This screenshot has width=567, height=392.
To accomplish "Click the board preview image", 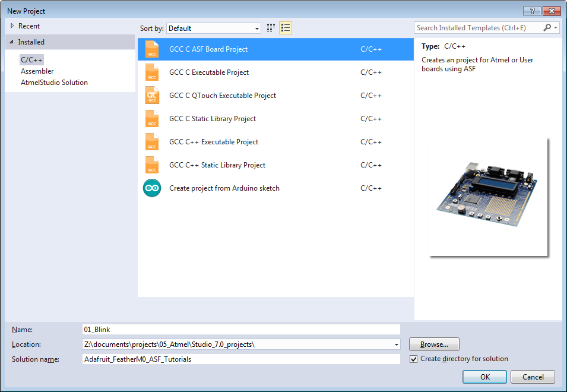I will tap(488, 197).
